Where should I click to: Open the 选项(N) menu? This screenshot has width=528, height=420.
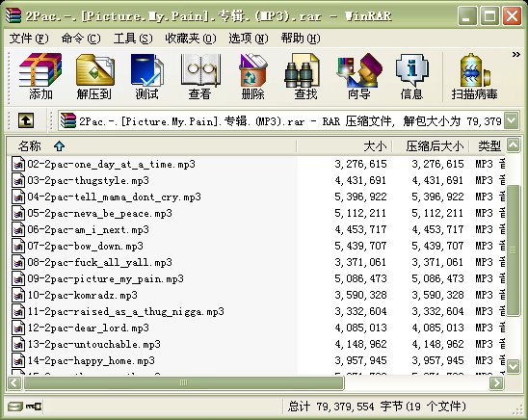point(249,39)
